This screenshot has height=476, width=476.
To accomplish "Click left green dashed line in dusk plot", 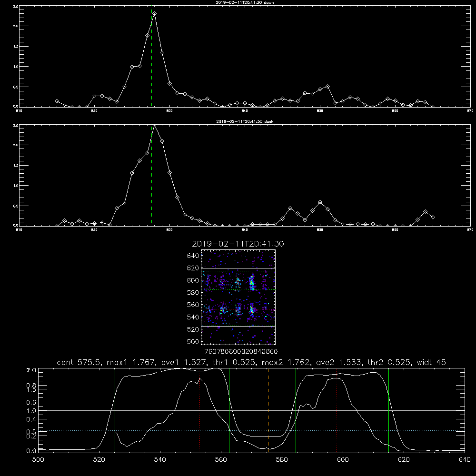I will click(x=151, y=176).
